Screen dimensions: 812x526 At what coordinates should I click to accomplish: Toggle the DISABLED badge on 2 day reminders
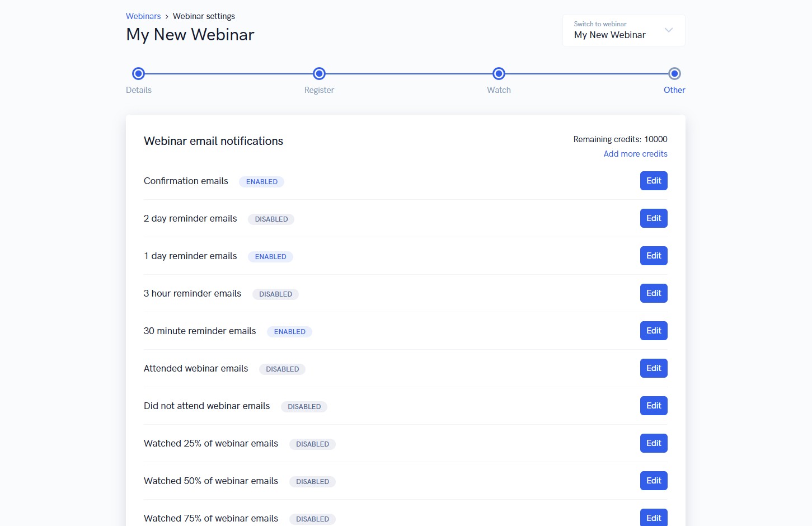tap(271, 219)
